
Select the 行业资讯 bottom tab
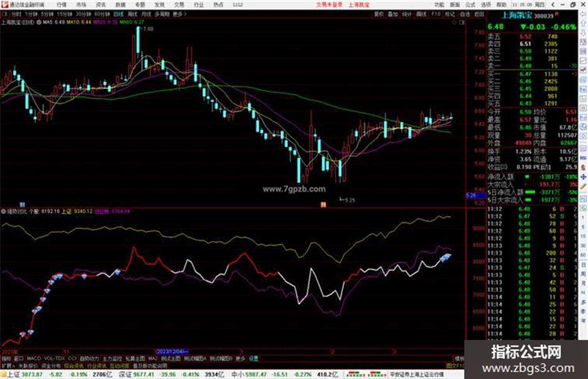(x=96, y=366)
